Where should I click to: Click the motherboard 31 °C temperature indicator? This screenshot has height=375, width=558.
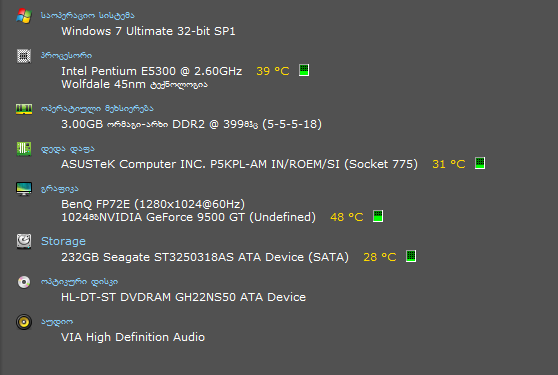pyautogui.click(x=449, y=164)
